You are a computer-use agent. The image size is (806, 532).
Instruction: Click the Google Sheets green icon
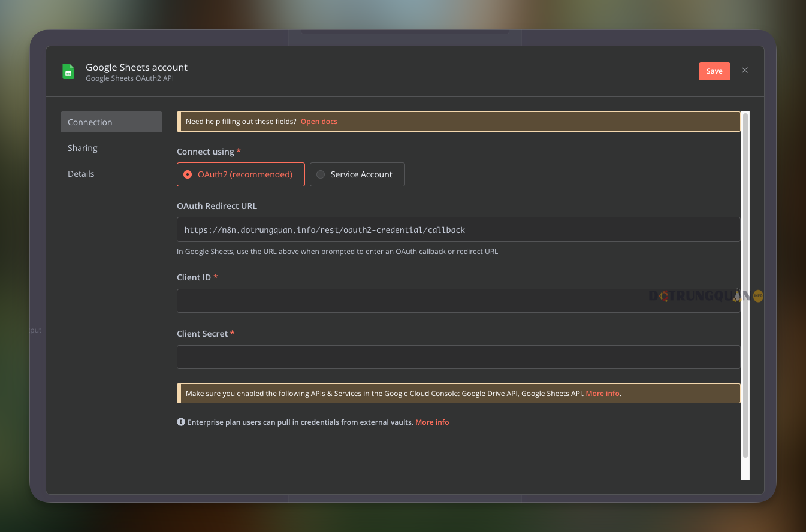point(68,71)
